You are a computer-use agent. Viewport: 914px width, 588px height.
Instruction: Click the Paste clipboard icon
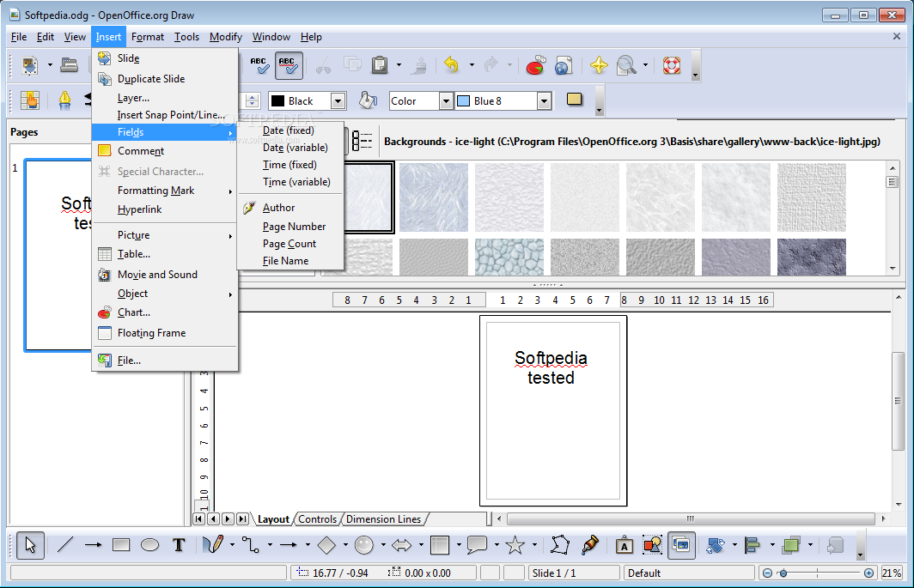pyautogui.click(x=380, y=64)
